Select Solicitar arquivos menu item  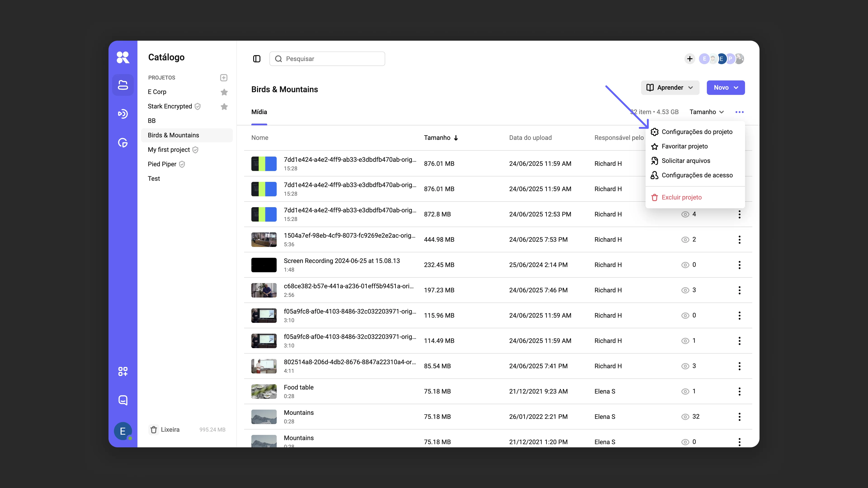[x=695, y=161]
